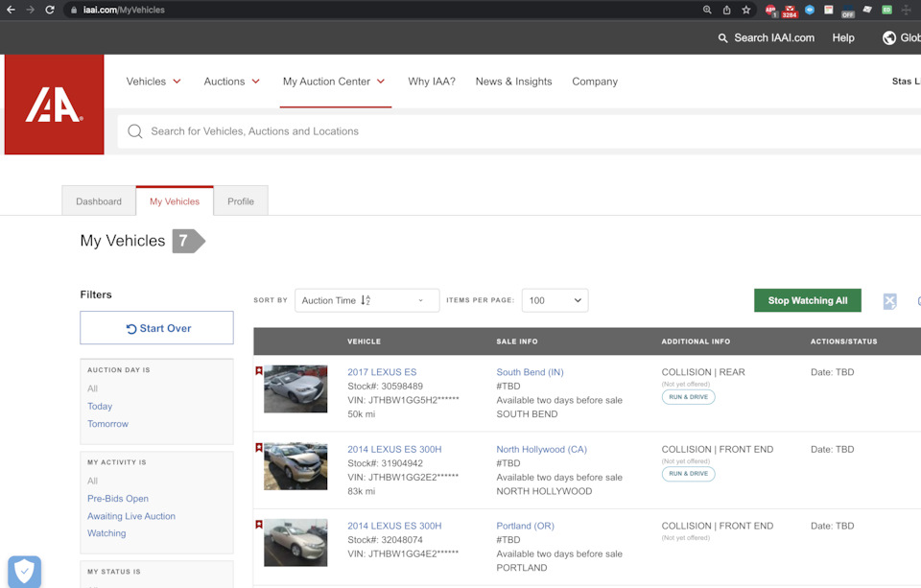
Task: Click the share icon in address bar
Action: pyautogui.click(x=726, y=10)
